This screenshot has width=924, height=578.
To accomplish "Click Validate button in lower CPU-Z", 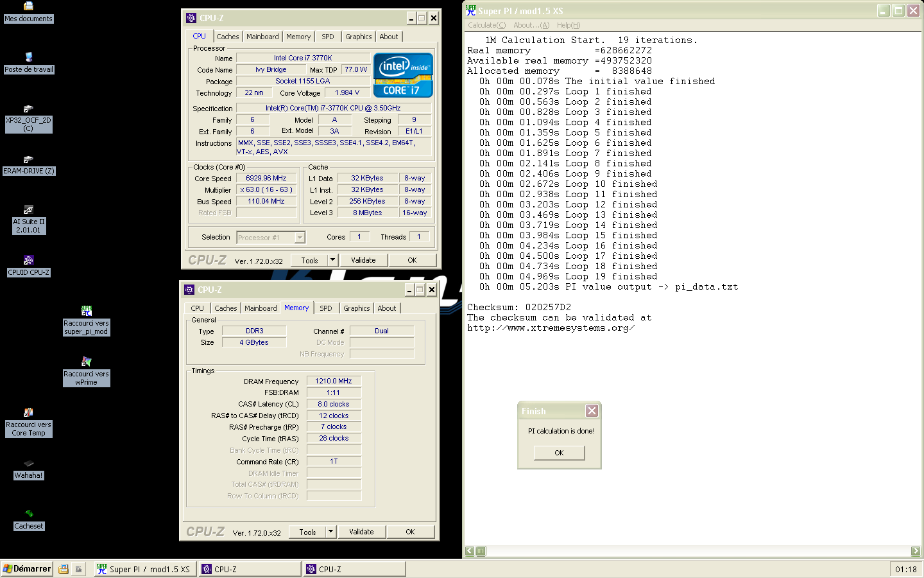I will [361, 532].
